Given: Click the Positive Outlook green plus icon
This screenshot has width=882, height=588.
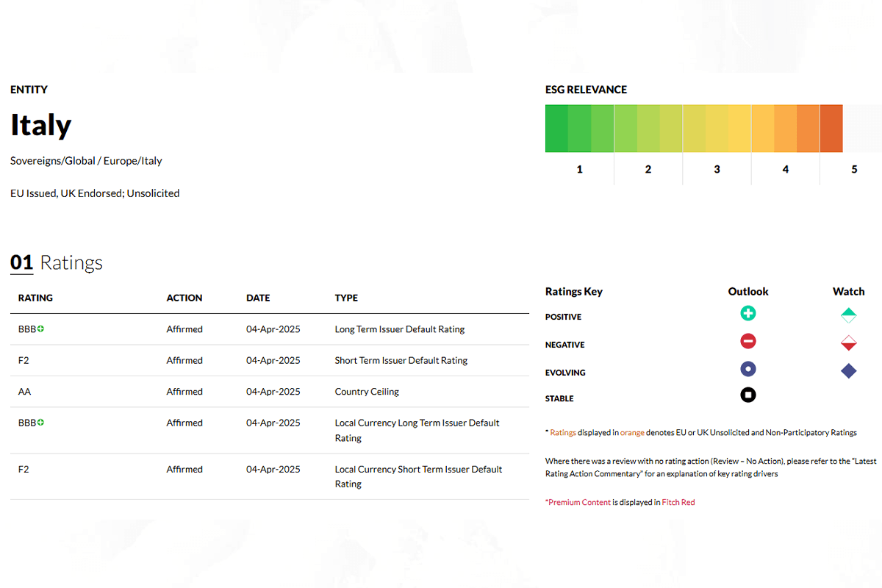Looking at the screenshot, I should point(747,314).
